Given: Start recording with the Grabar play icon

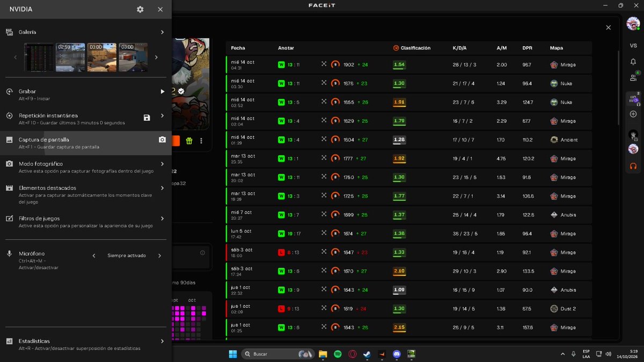Looking at the screenshot, I should point(162,92).
